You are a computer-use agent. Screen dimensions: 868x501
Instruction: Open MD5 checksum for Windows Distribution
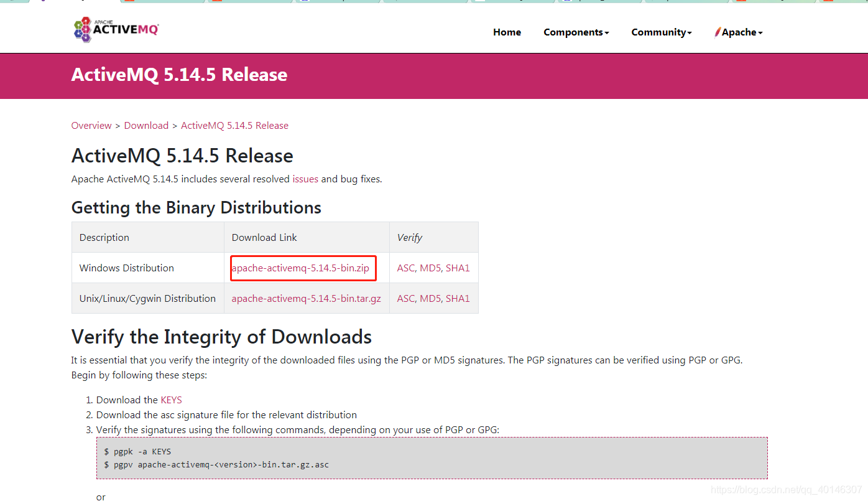tap(430, 268)
